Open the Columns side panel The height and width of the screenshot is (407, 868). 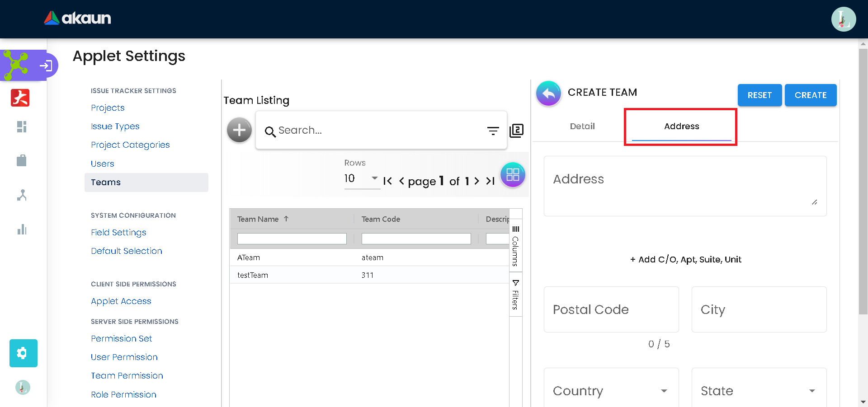[515, 246]
